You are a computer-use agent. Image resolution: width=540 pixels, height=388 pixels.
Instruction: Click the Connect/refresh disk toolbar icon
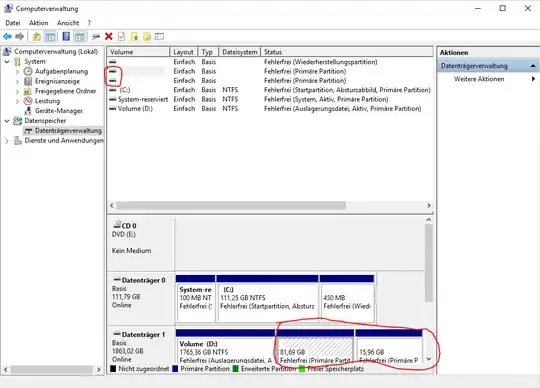coord(96,36)
